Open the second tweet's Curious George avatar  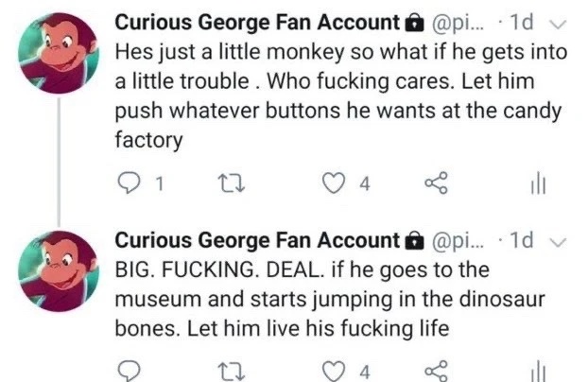pos(59,271)
